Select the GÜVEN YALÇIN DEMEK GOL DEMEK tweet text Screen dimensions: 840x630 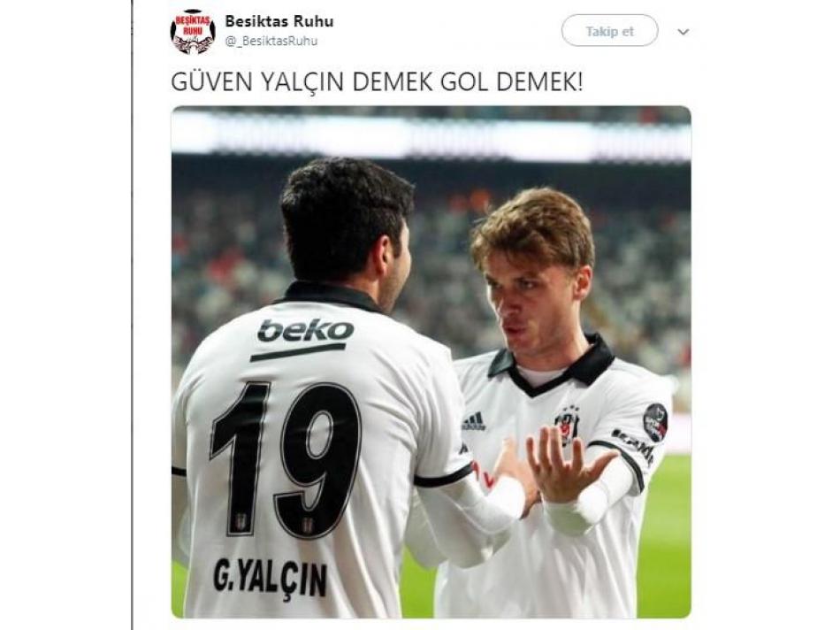377,82
